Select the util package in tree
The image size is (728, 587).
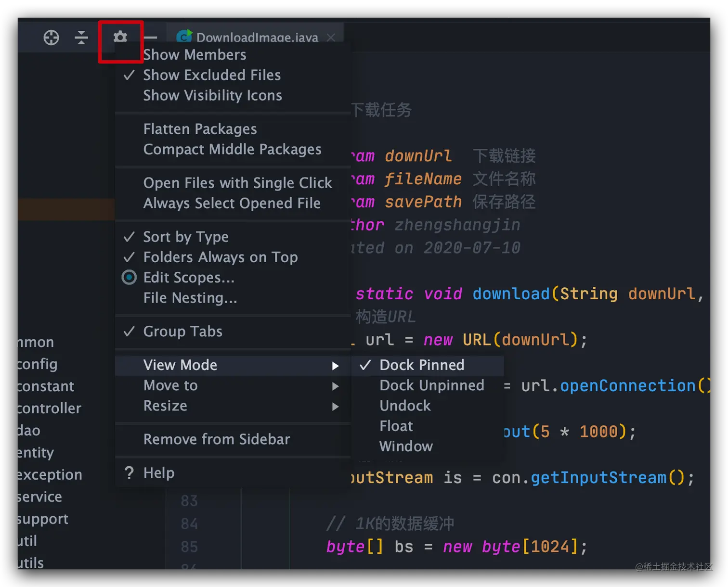pos(27,541)
